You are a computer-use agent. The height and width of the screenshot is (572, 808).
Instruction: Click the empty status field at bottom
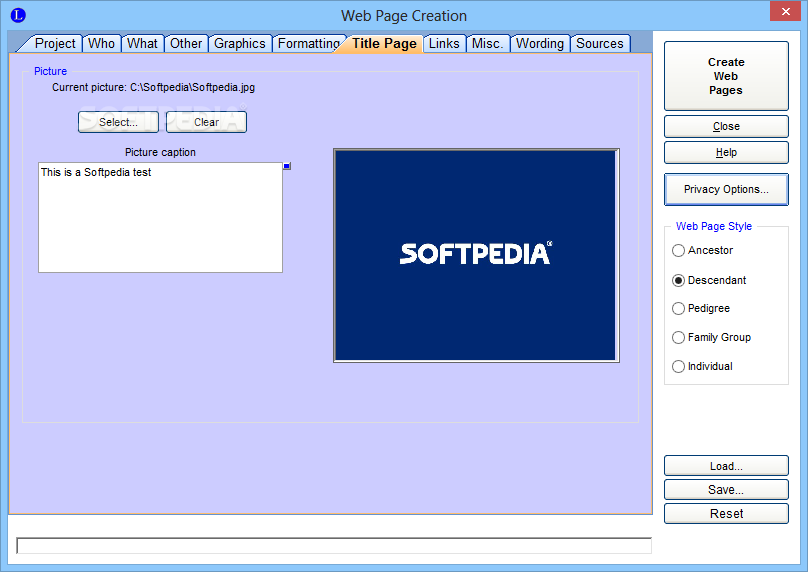point(334,545)
